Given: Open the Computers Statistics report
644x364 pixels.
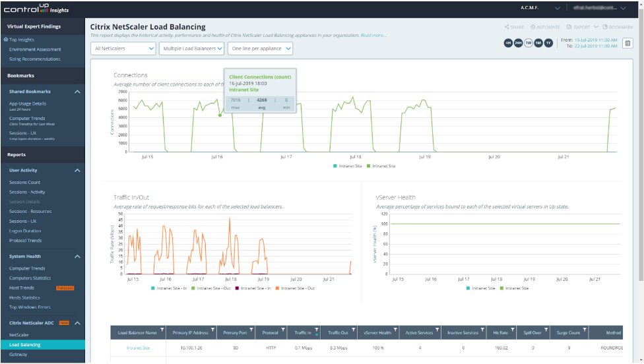Looking at the screenshot, I should click(x=30, y=278).
